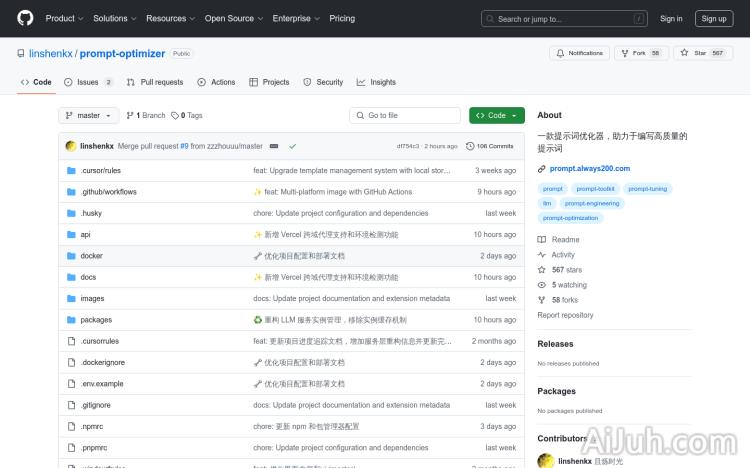750x468 pixels.
Task: Click the Readme book icon in About
Action: [x=542, y=240]
